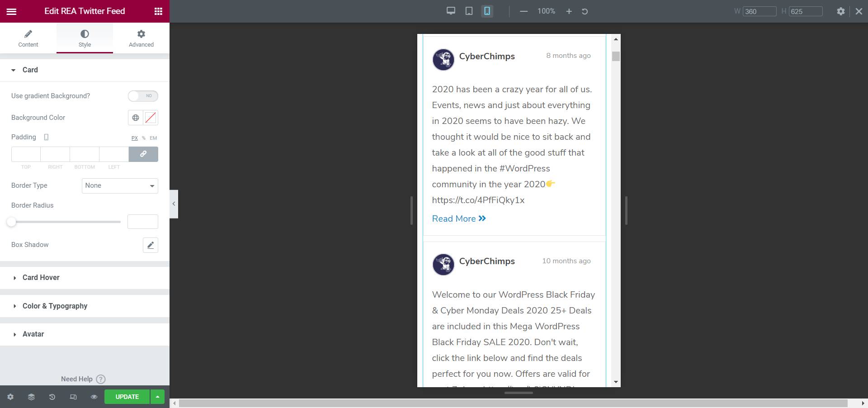Click the Border Radius slider handle
This screenshot has width=868, height=408.
(11, 222)
